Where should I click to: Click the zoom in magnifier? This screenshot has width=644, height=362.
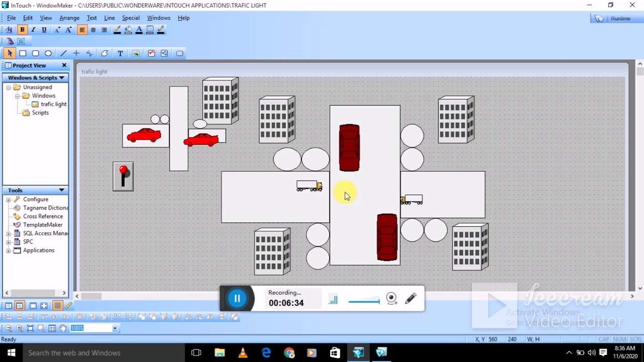point(19,328)
